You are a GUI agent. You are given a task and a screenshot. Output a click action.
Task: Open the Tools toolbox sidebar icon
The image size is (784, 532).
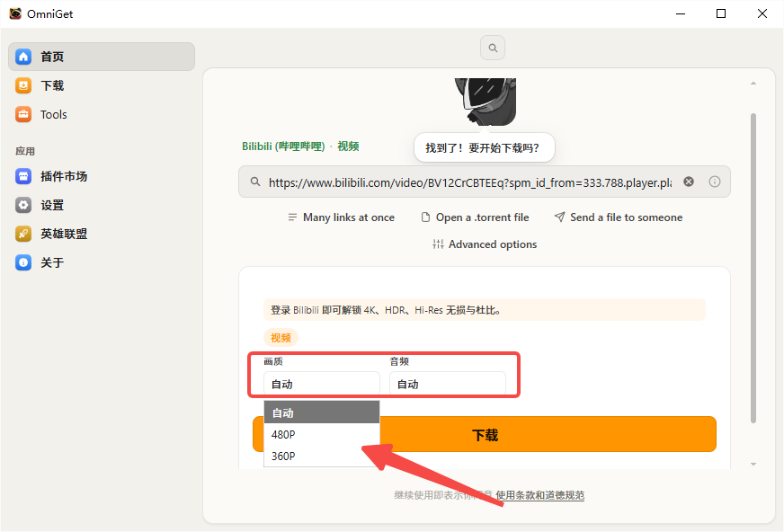(23, 114)
